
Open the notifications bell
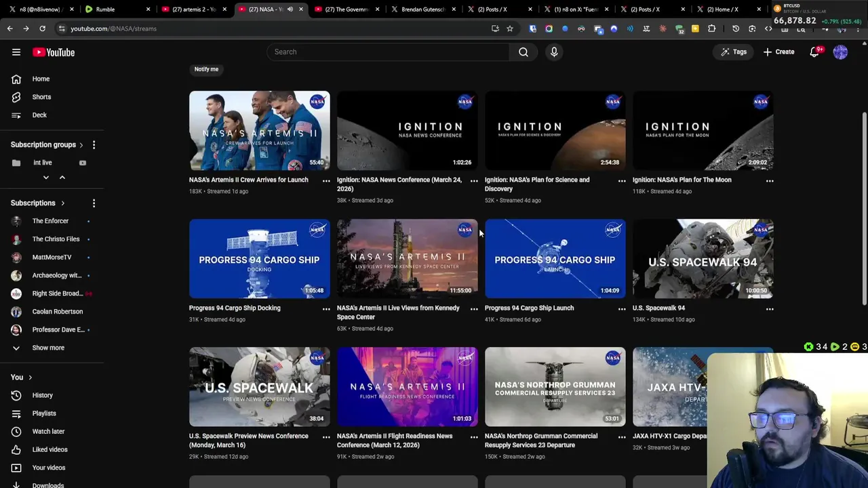click(x=815, y=52)
